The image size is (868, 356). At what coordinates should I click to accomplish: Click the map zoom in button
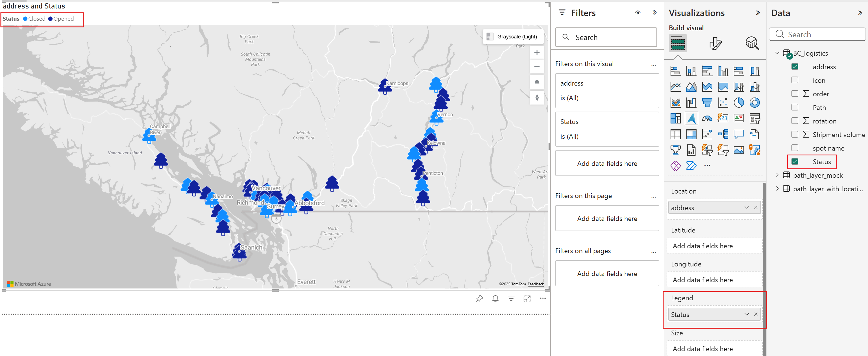[537, 53]
